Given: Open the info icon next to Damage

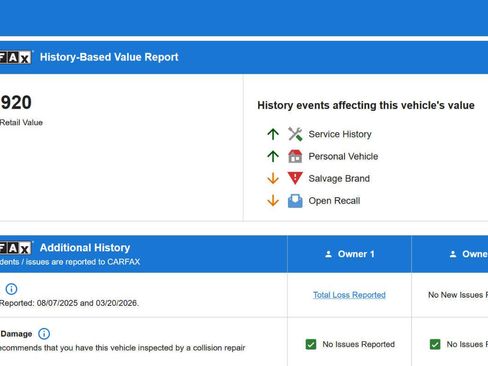Looking at the screenshot, I should pos(44,333).
